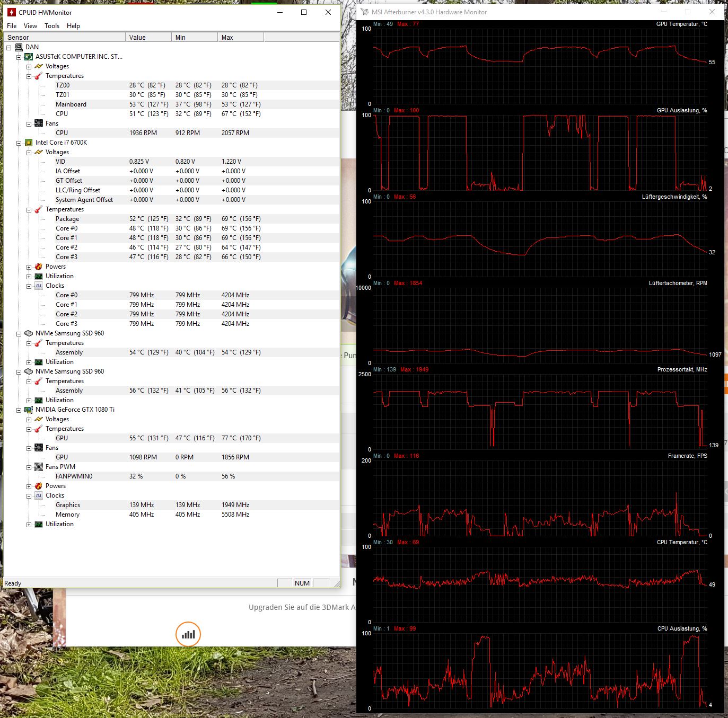Image resolution: width=728 pixels, height=718 pixels.
Task: Collapse Fans PWM under GeForce GTX 1080 Ti
Action: tap(29, 467)
